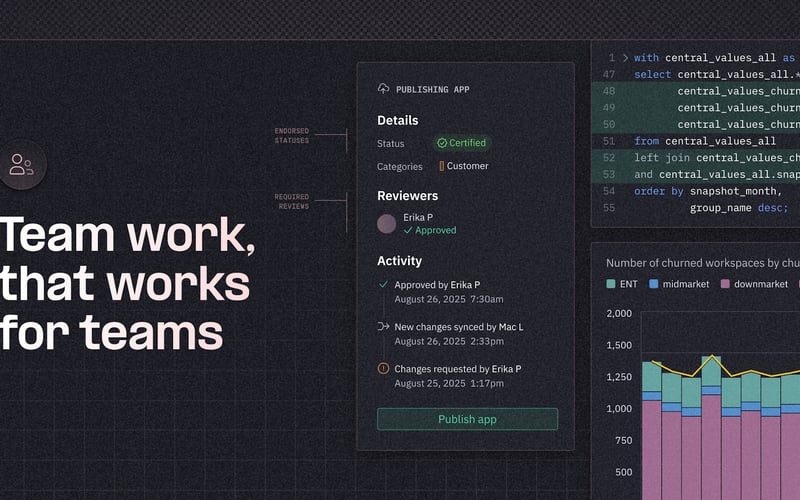Image resolution: width=800 pixels, height=500 pixels.
Task: Click the midmarket legend label
Action: click(x=686, y=284)
